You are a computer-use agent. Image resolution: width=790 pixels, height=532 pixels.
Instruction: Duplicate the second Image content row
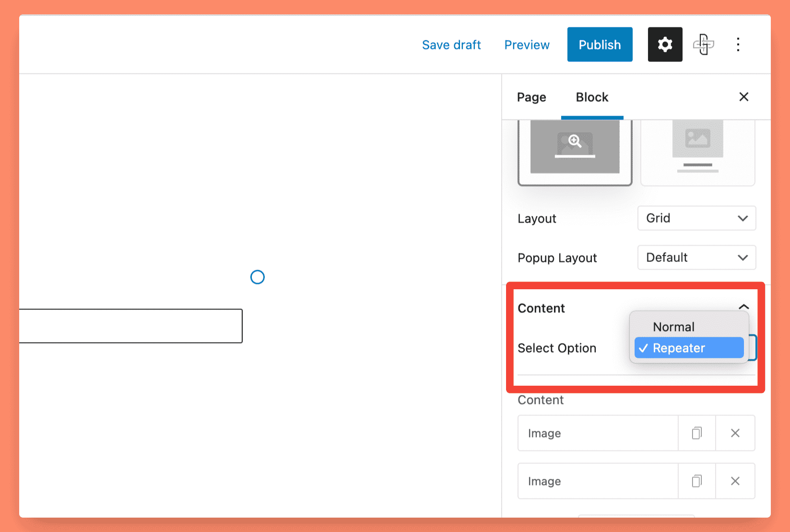pyautogui.click(x=696, y=481)
